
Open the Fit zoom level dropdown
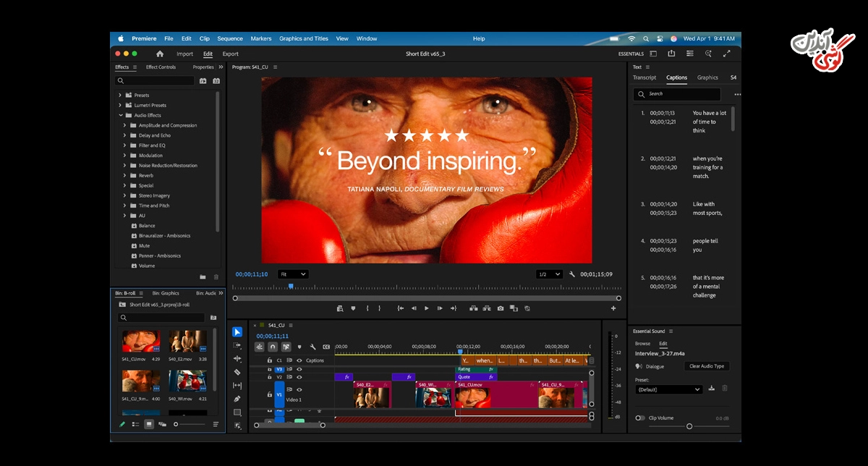pyautogui.click(x=293, y=274)
